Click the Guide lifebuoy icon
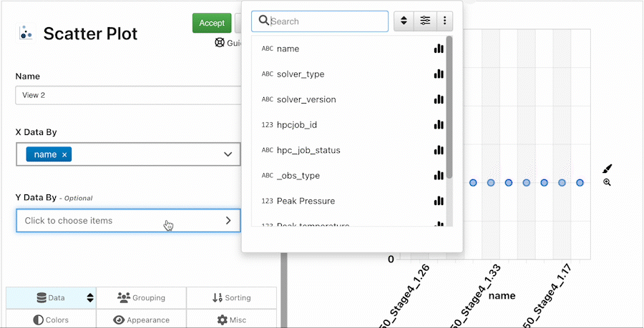The height and width of the screenshot is (328, 644). pyautogui.click(x=220, y=42)
